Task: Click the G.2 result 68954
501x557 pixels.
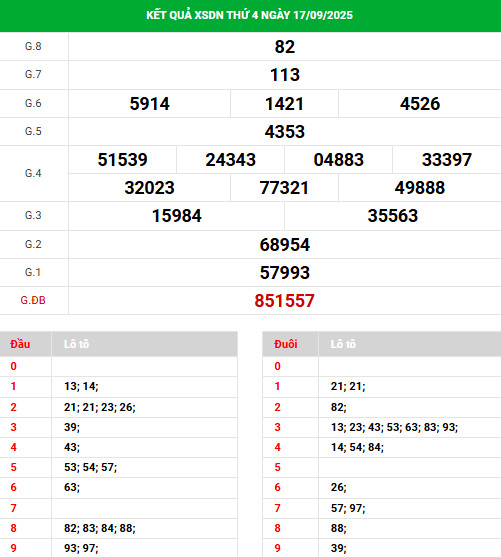Action: click(285, 244)
